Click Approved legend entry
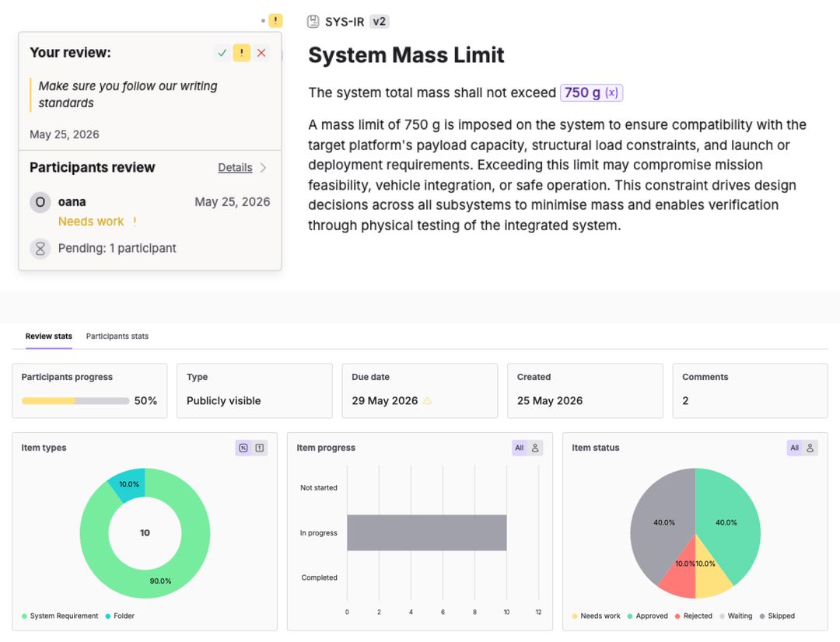 pyautogui.click(x=648, y=616)
